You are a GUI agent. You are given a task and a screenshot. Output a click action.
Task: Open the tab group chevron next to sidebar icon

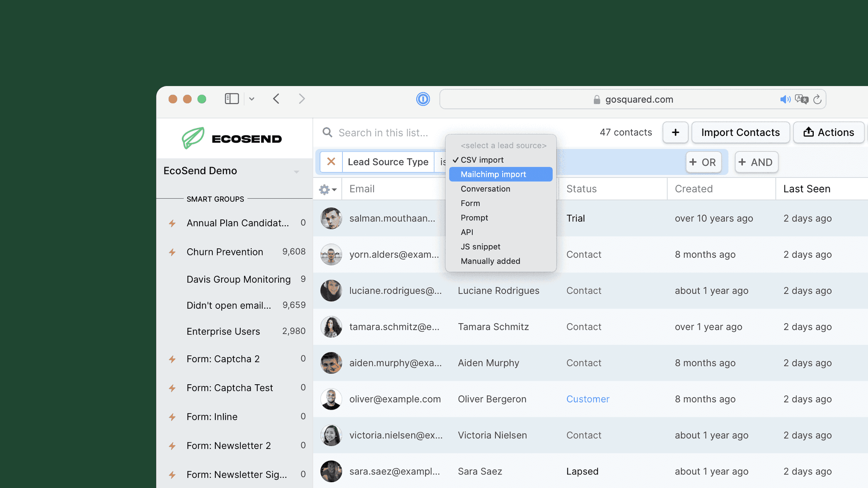[252, 99]
